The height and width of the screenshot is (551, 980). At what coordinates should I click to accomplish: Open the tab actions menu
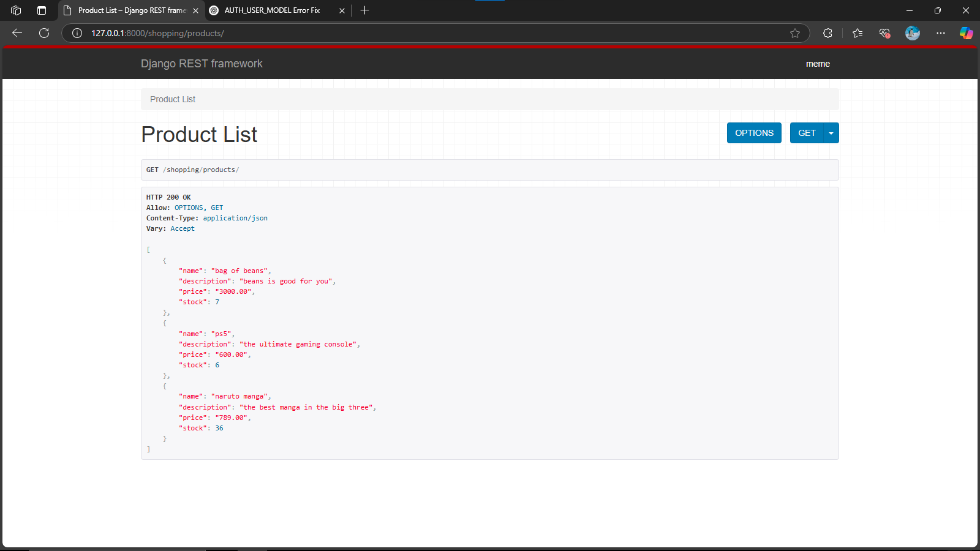(x=42, y=10)
